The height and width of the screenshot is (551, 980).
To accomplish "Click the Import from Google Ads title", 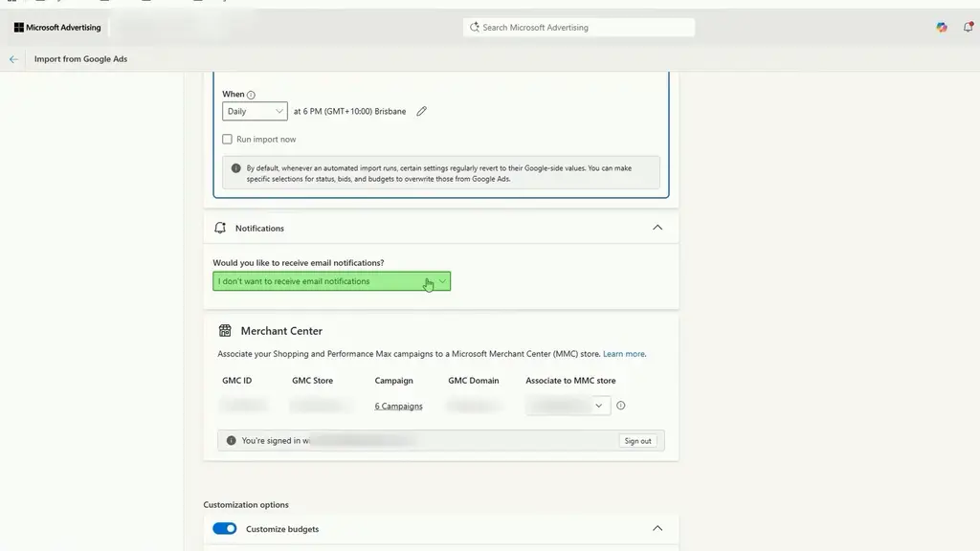I will (80, 58).
